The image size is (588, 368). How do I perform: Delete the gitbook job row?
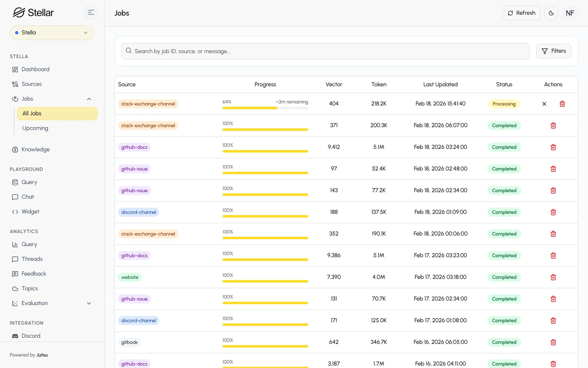click(x=553, y=342)
